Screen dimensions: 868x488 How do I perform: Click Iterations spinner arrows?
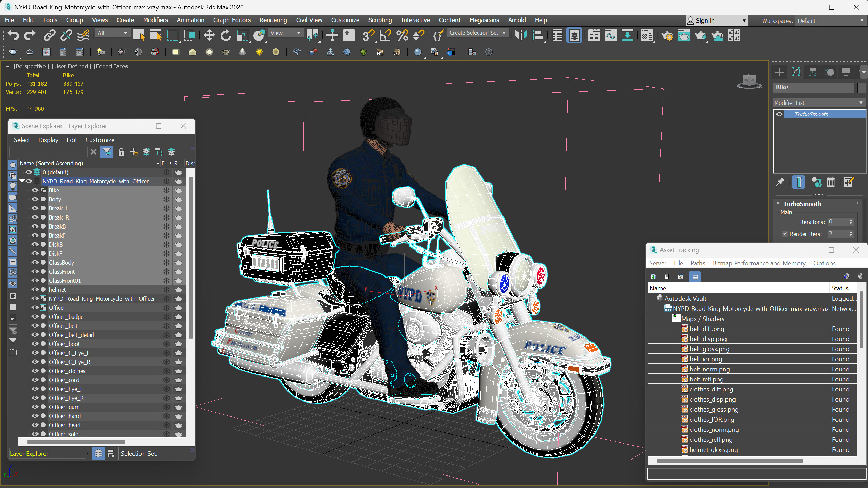click(851, 222)
